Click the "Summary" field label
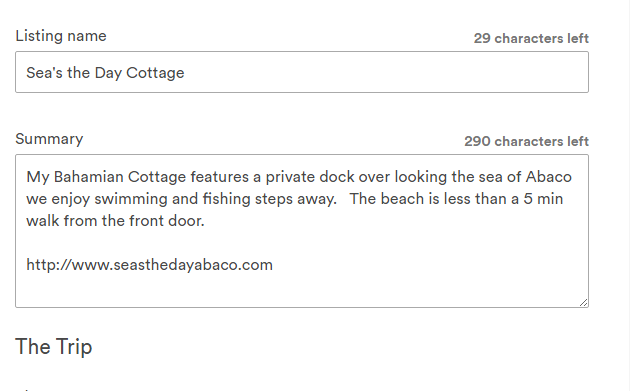The image size is (630, 391). [x=49, y=139]
